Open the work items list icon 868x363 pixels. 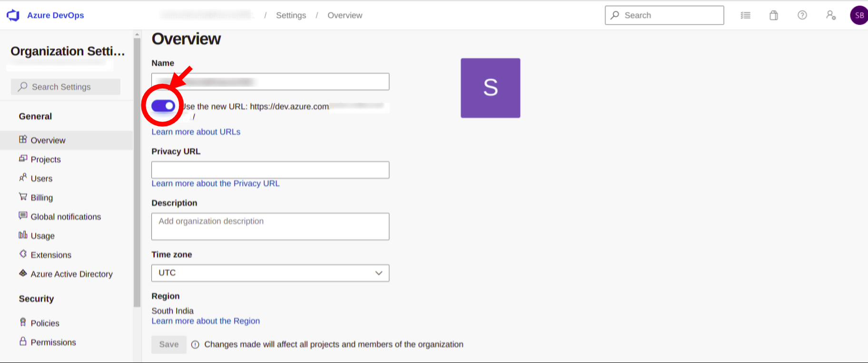pyautogui.click(x=745, y=15)
